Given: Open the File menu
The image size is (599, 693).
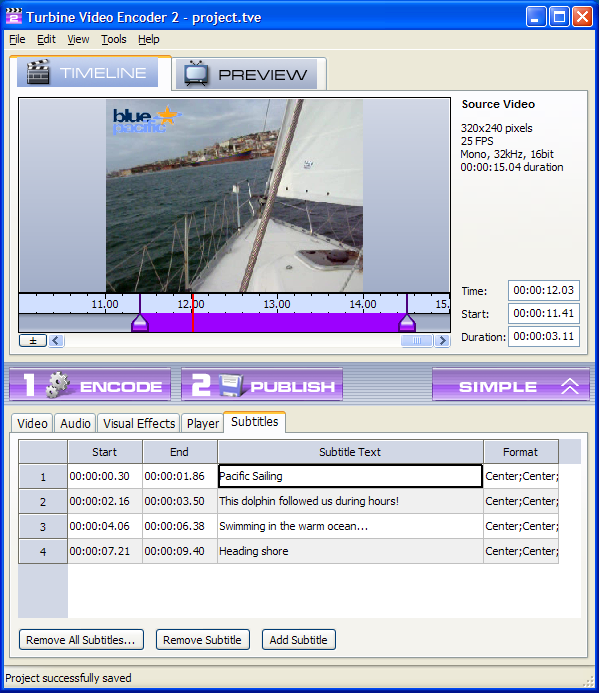Looking at the screenshot, I should click(x=17, y=39).
